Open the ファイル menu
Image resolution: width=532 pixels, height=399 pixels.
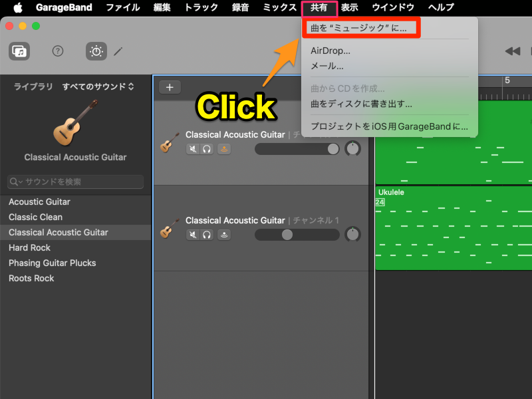(122, 7)
